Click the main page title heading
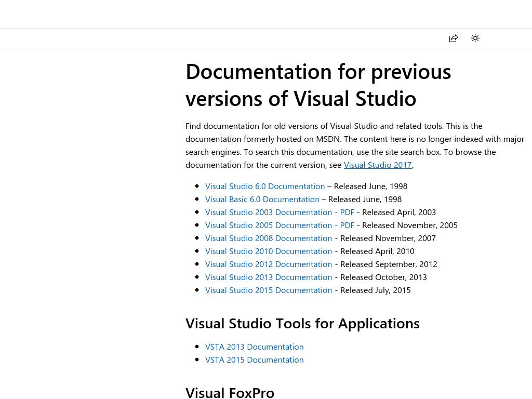Viewport: 532px width, 399px height. [x=318, y=85]
